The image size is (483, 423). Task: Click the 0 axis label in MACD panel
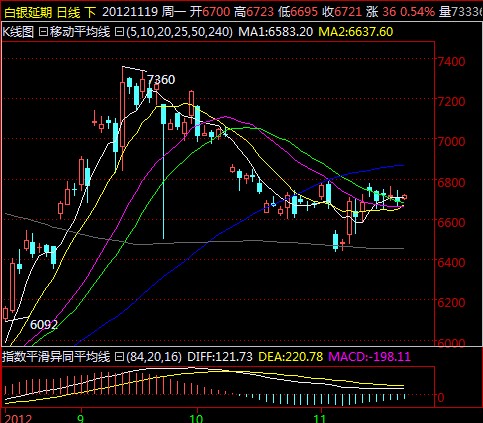[x=441, y=397]
